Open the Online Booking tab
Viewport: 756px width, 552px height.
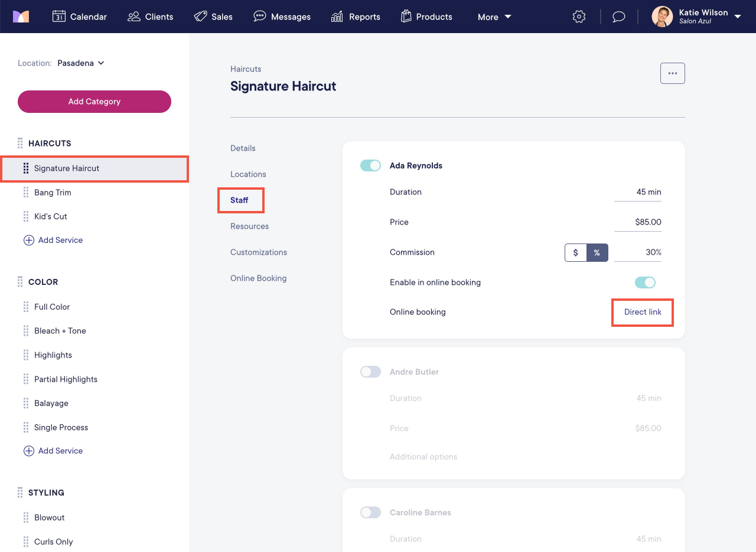(x=258, y=278)
